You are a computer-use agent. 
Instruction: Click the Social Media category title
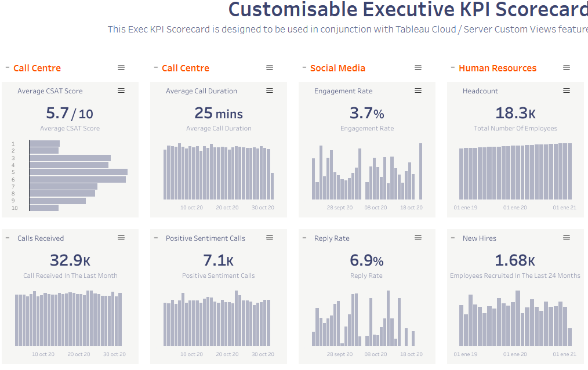337,68
